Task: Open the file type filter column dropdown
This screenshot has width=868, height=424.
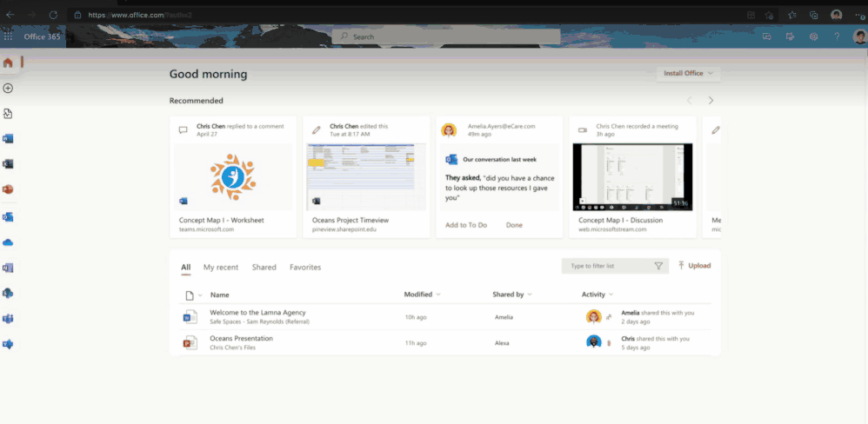Action: click(194, 295)
